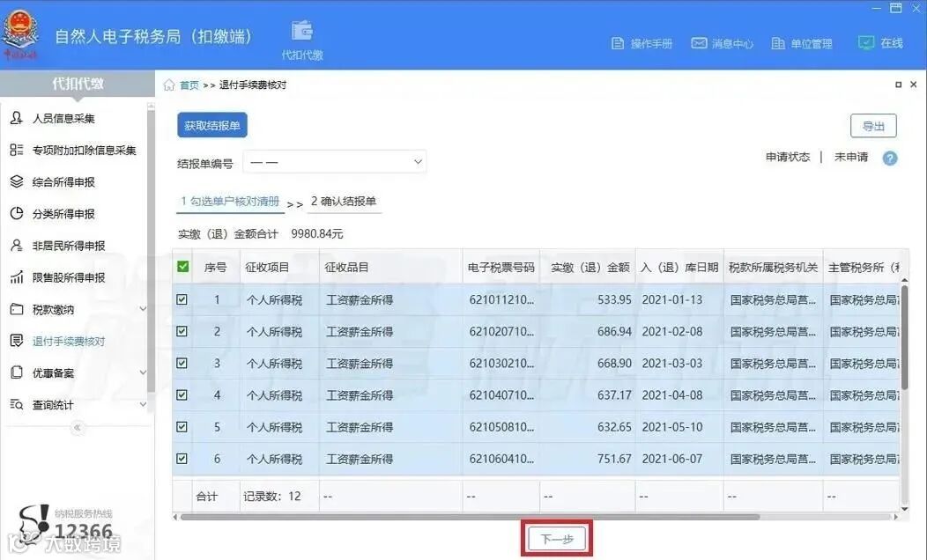This screenshot has width=927, height=560.
Task: Collapse sidebar with double-chevron icon
Action: point(77,428)
